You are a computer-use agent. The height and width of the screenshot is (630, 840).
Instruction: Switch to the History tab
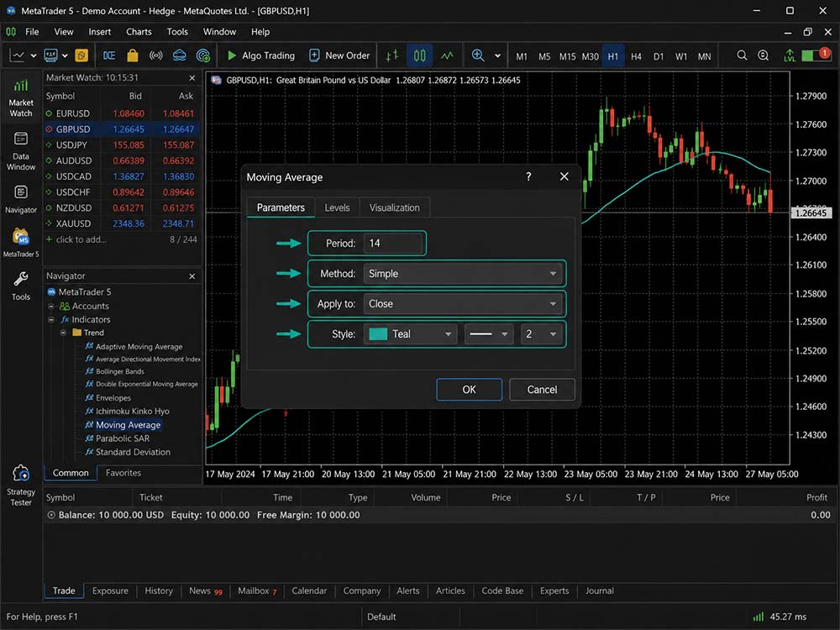coord(159,591)
